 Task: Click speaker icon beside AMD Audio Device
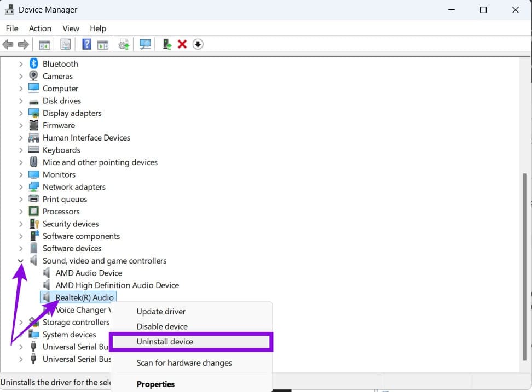47,273
